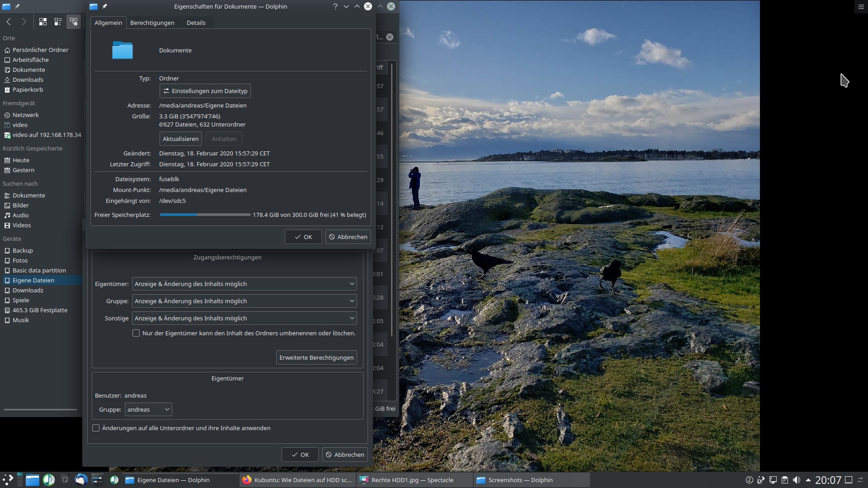Expand the Gruppe andreas combo box
The height and width of the screenshot is (488, 868).
coord(148,409)
